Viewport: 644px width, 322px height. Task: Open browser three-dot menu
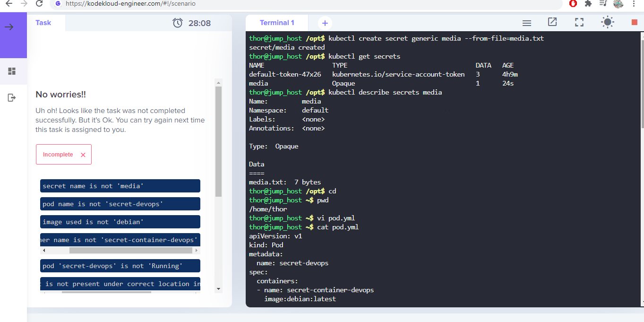(634, 4)
